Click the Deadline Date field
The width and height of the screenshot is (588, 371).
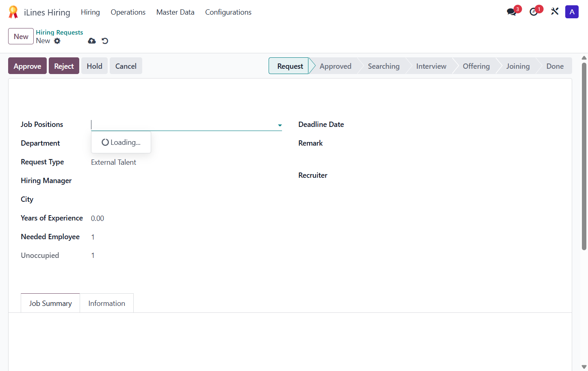point(464,124)
